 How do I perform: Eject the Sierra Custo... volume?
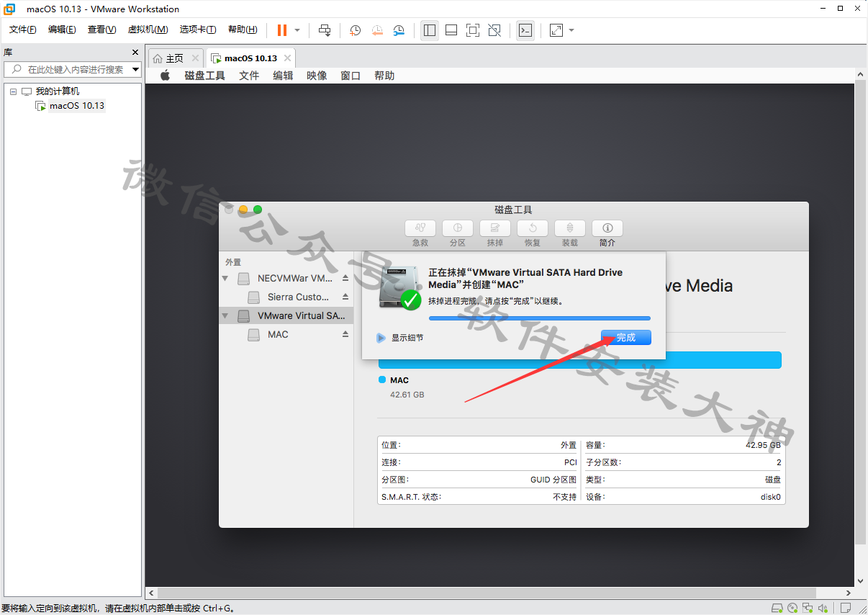pos(345,297)
